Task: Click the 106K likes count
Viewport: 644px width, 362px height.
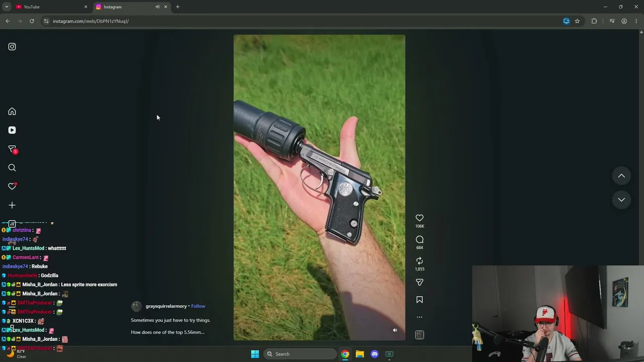Action: pos(420,226)
